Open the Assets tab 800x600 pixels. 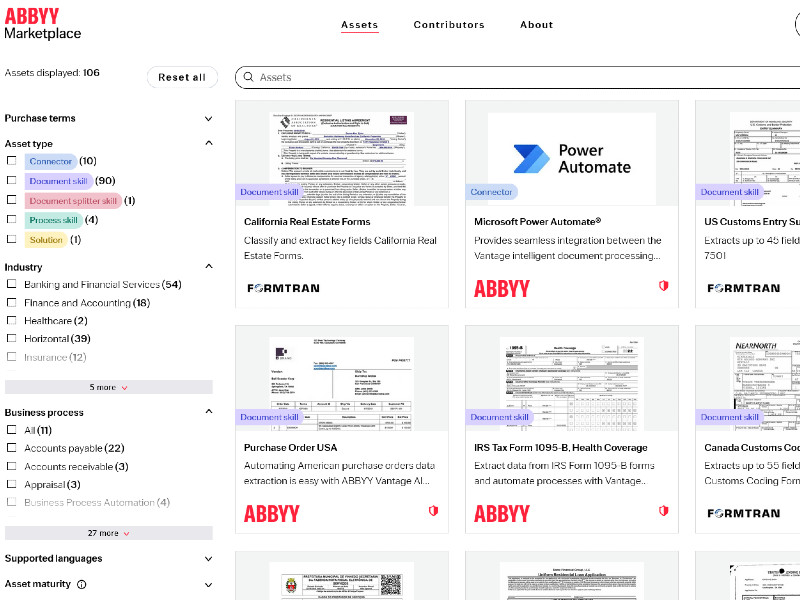[360, 24]
